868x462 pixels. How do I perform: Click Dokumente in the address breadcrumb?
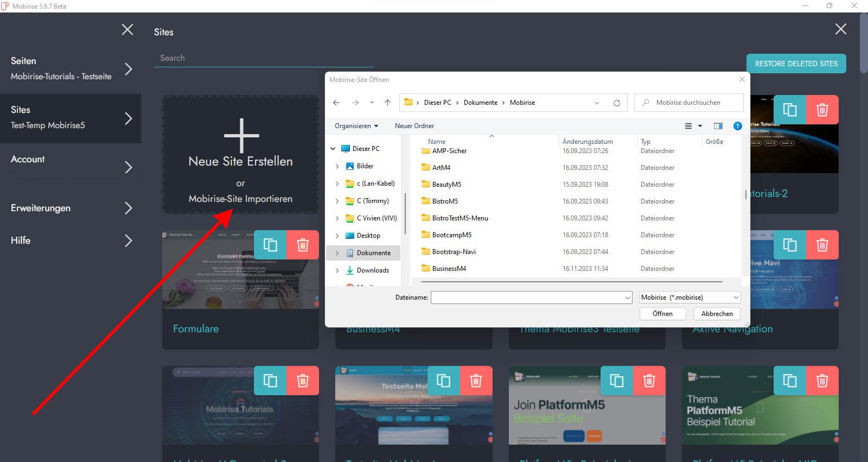[481, 103]
